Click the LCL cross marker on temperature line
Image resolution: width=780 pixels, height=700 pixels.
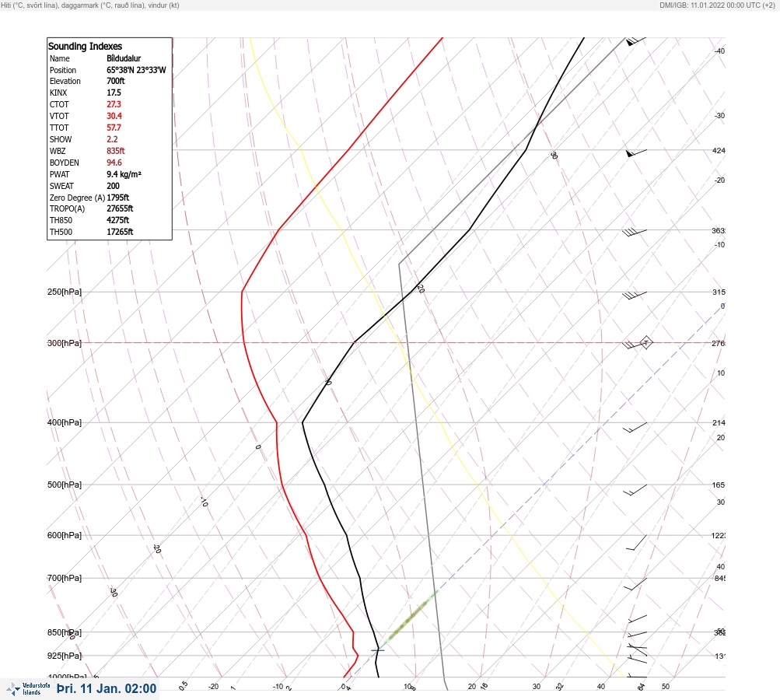pos(378,649)
